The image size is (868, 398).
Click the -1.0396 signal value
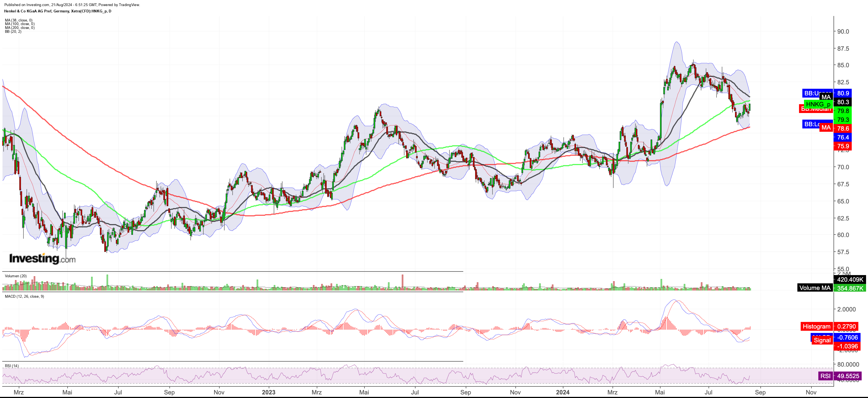click(x=847, y=346)
